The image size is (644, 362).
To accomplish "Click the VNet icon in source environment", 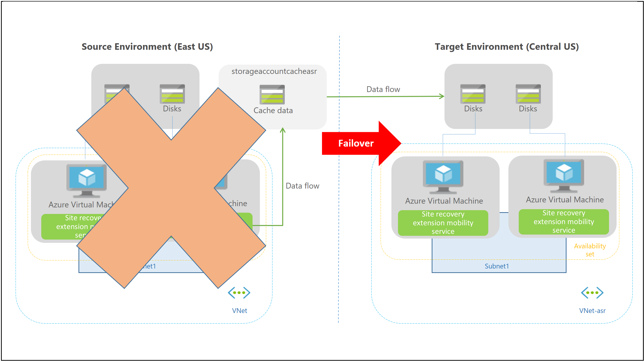I will (x=239, y=294).
